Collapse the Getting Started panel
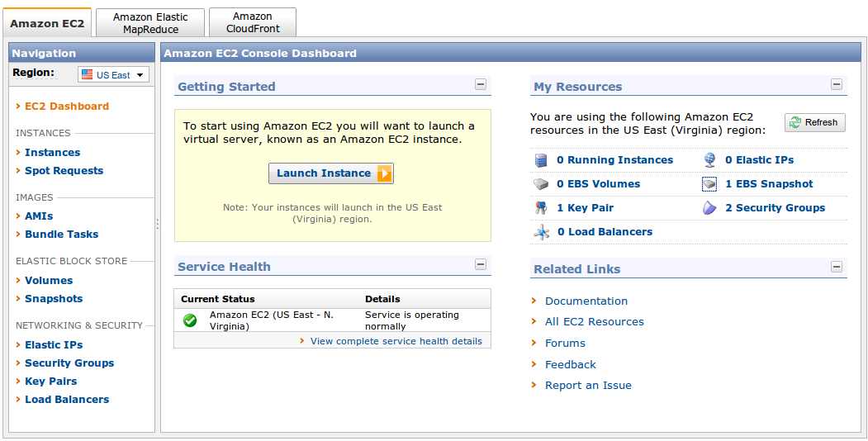 tap(480, 84)
